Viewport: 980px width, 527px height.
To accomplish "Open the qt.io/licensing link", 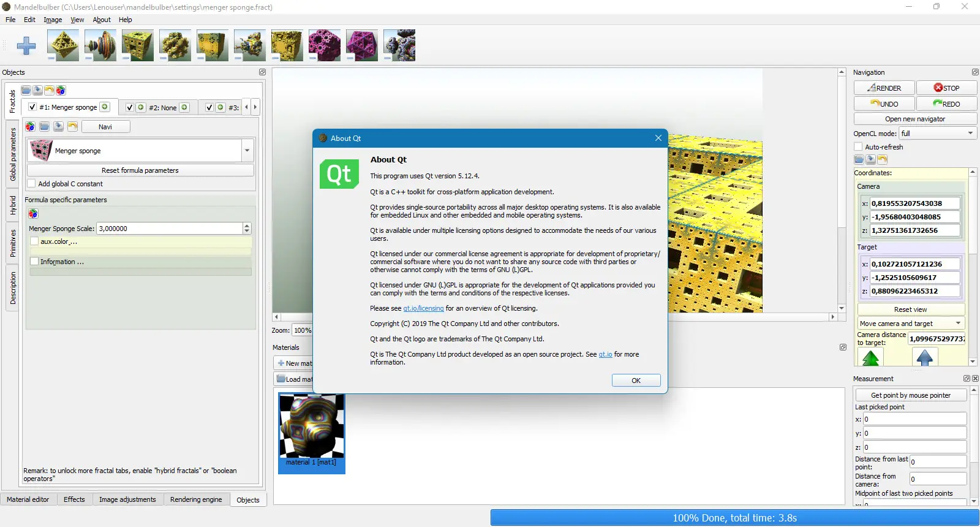I will 423,308.
